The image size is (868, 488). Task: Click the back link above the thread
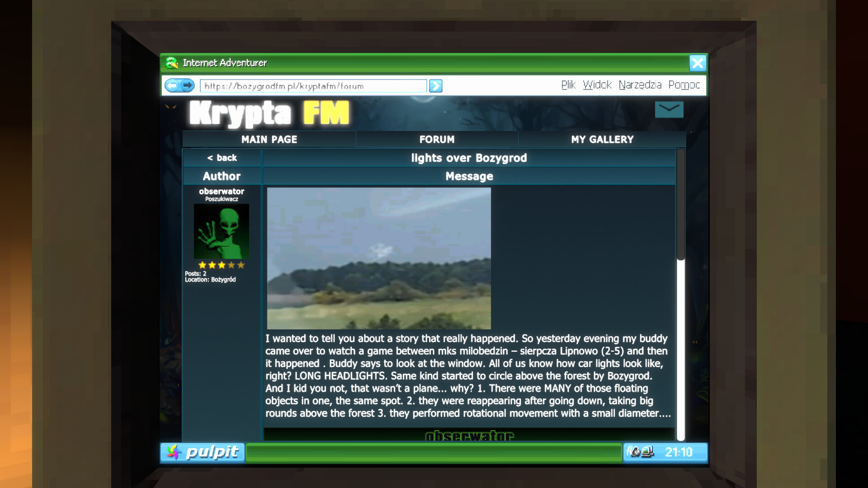tap(222, 158)
